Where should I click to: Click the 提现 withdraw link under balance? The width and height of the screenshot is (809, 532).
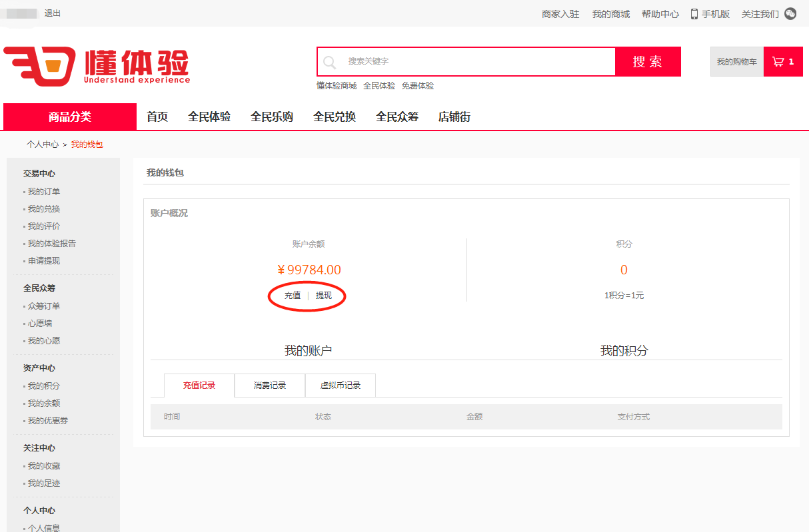pos(324,296)
